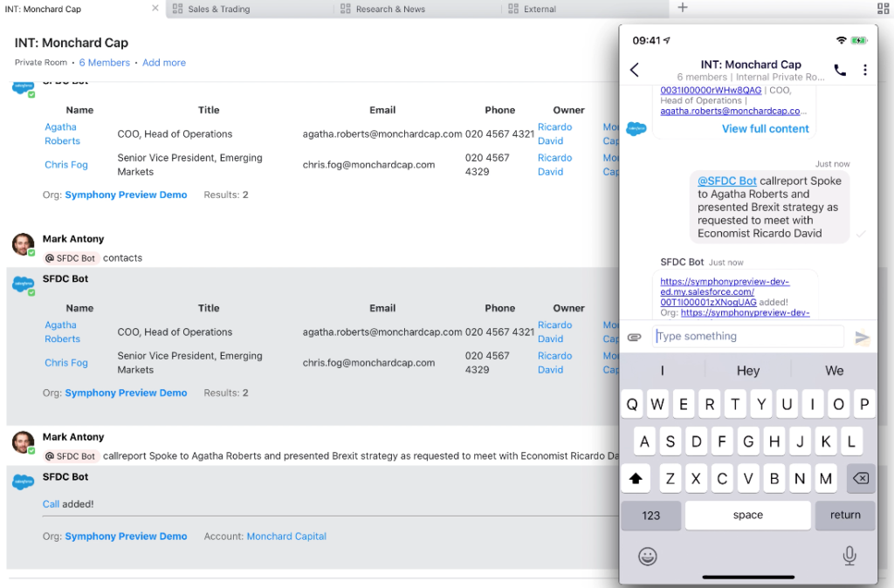Switch to the Sales & Trading tab
The width and height of the screenshot is (894, 588).
(219, 9)
